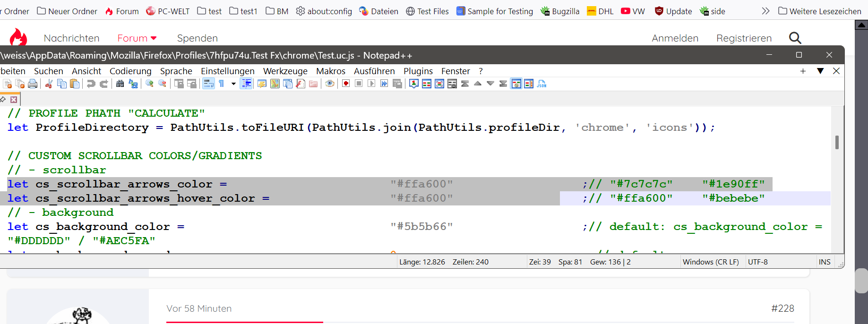
Task: Toggle Show All Characters pilcrow icon
Action: (221, 84)
